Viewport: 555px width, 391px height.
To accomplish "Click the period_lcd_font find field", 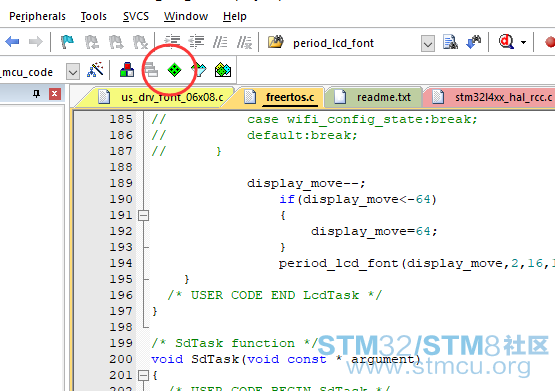I will coord(356,43).
